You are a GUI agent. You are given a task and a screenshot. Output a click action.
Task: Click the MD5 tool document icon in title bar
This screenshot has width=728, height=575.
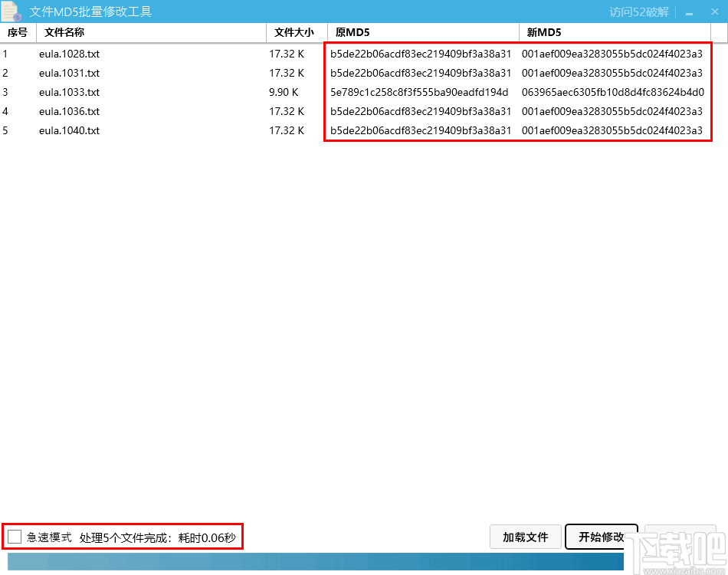point(11,11)
